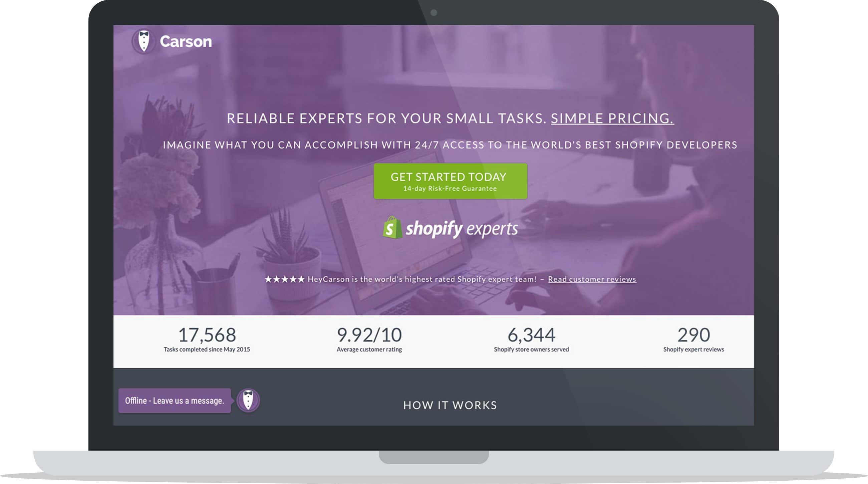
Task: Click the Shopify developers subheadline text
Action: point(450,145)
